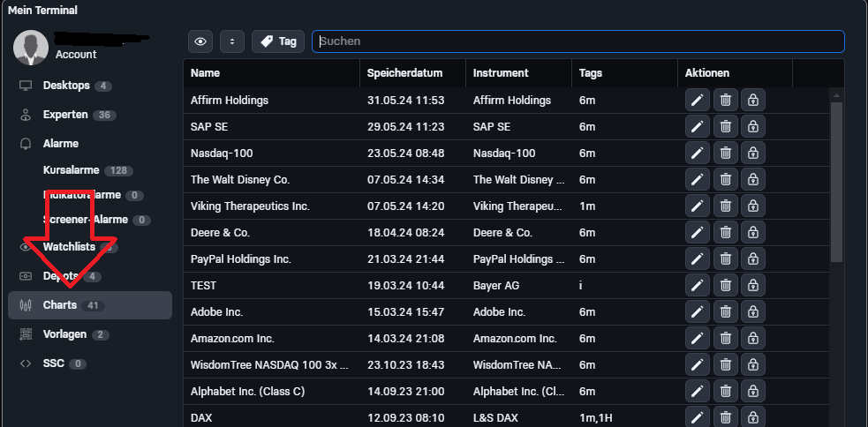Delete the Amazon.com Inc. chart
The width and height of the screenshot is (868, 427).
coord(725,339)
